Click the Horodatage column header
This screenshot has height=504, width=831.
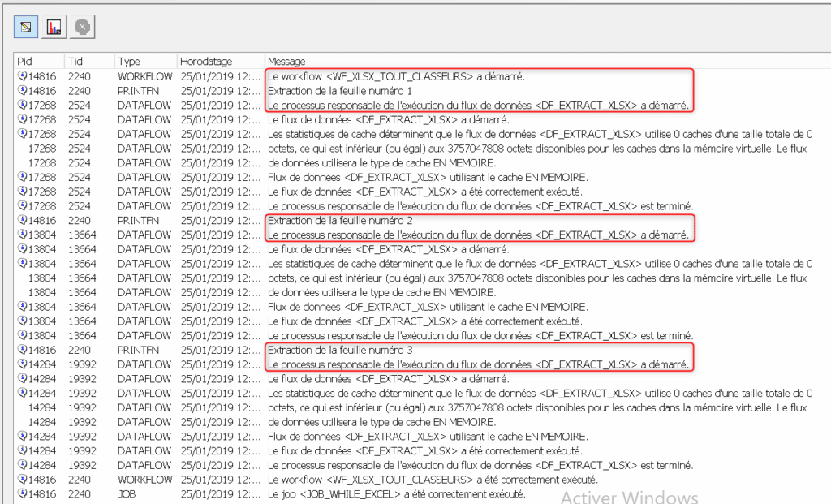tap(220, 61)
